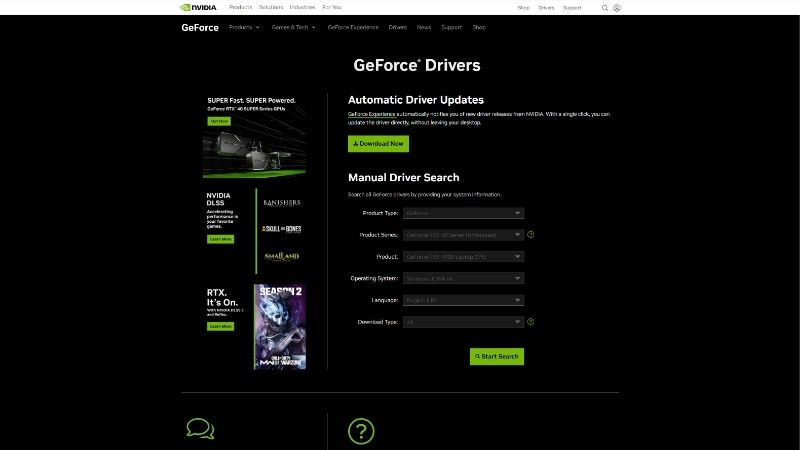Click the Start Search button

click(x=496, y=357)
